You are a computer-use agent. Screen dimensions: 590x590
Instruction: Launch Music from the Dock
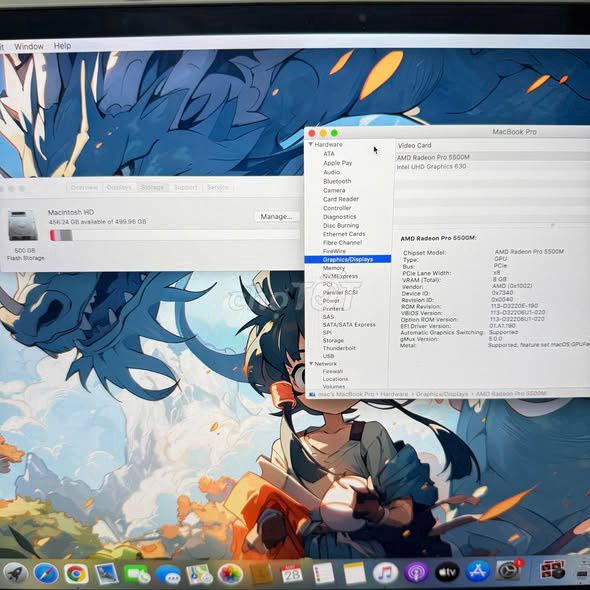(x=385, y=572)
